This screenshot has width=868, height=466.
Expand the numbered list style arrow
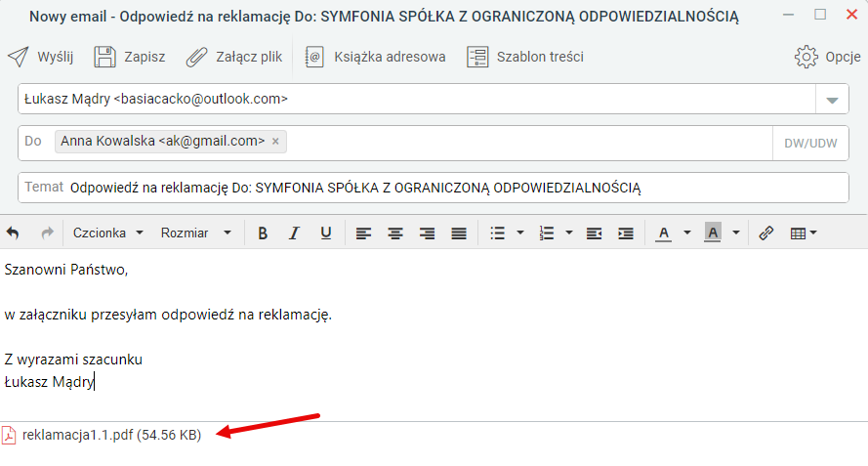click(569, 233)
